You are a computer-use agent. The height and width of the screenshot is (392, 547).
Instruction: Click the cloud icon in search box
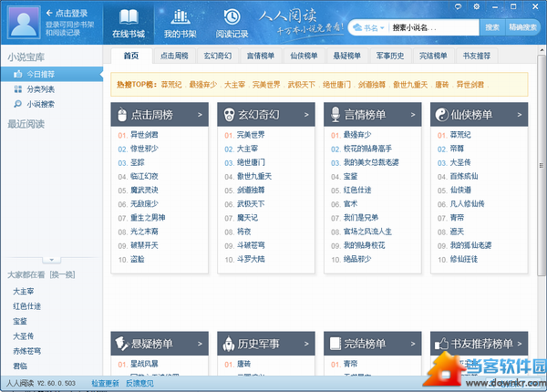point(357,27)
